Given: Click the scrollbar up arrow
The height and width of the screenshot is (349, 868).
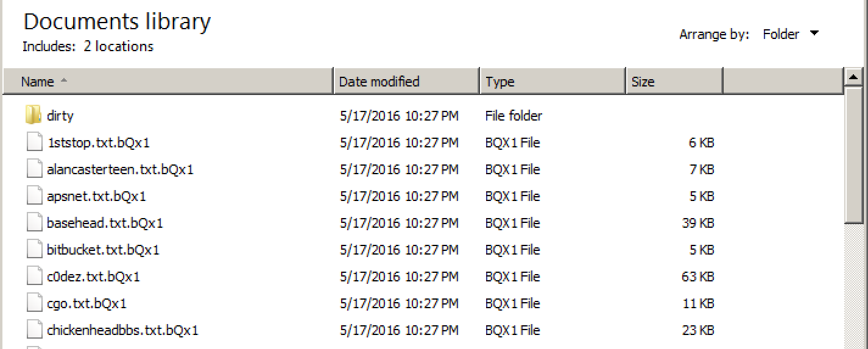Looking at the screenshot, I should click(x=854, y=77).
